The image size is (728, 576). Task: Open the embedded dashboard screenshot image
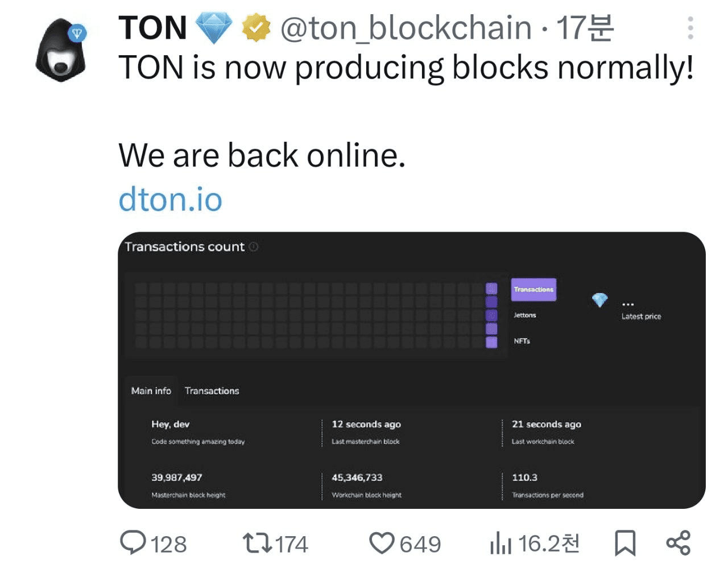point(412,370)
